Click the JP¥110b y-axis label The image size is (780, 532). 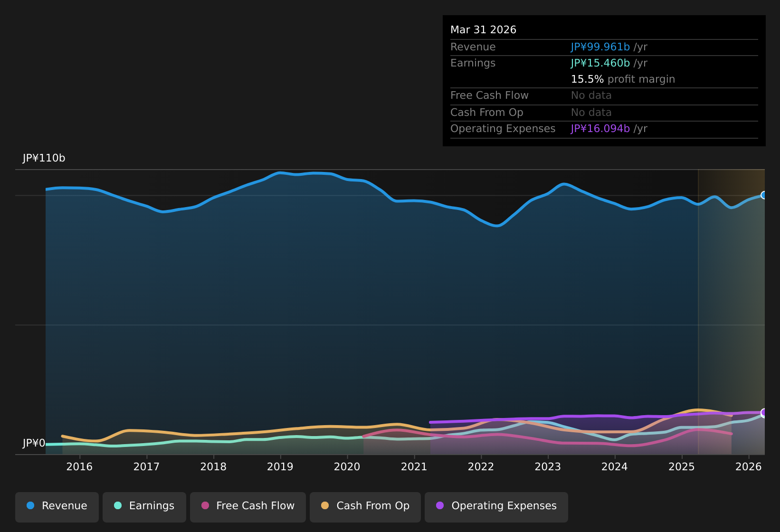click(44, 158)
